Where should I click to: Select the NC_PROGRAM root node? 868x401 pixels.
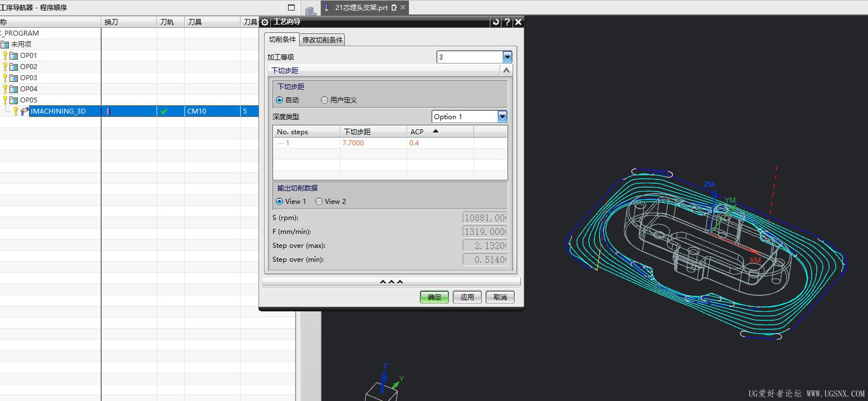click(19, 33)
